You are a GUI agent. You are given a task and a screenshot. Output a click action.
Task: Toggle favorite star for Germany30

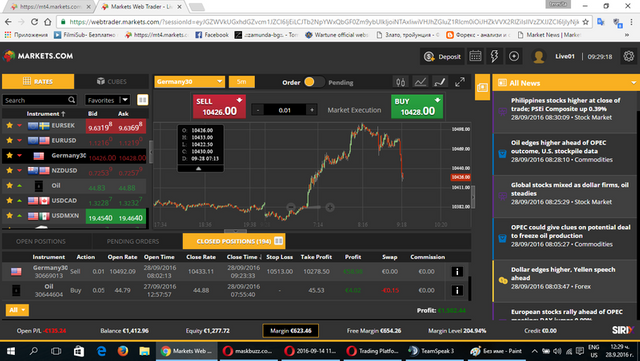(x=9, y=155)
